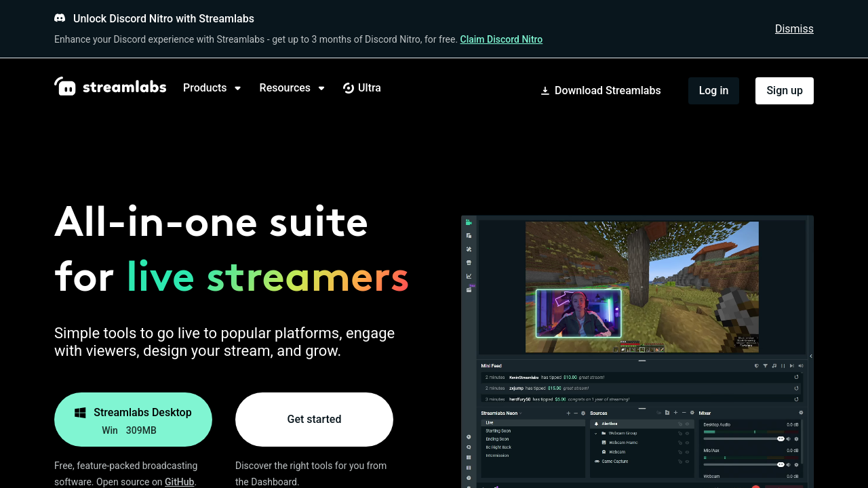Image resolution: width=868 pixels, height=488 pixels.
Task: Open the Ultra navigation item
Action: pos(369,88)
